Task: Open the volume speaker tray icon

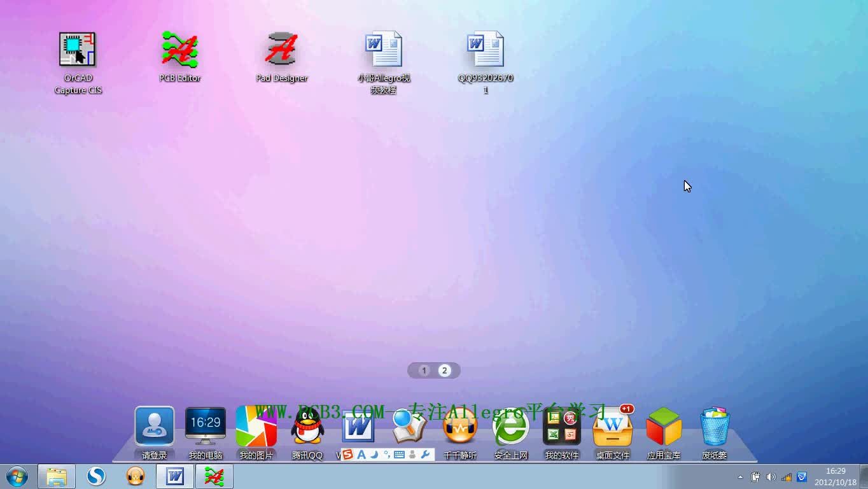Action: coord(771,477)
